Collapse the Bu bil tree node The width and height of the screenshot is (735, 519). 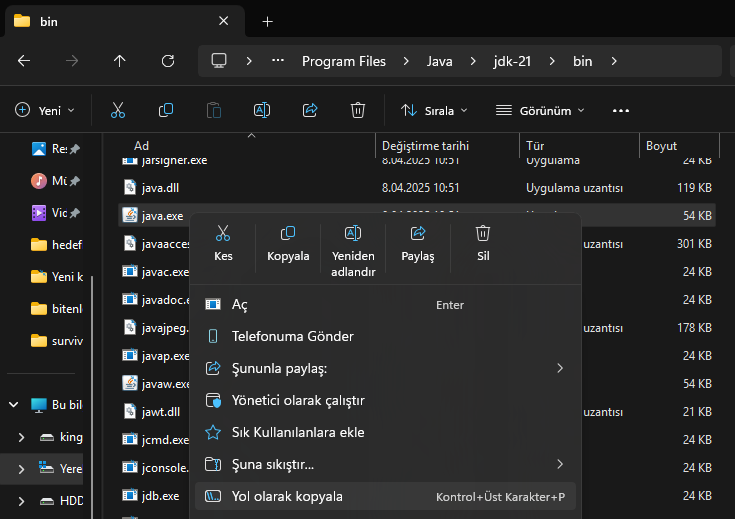(14, 405)
